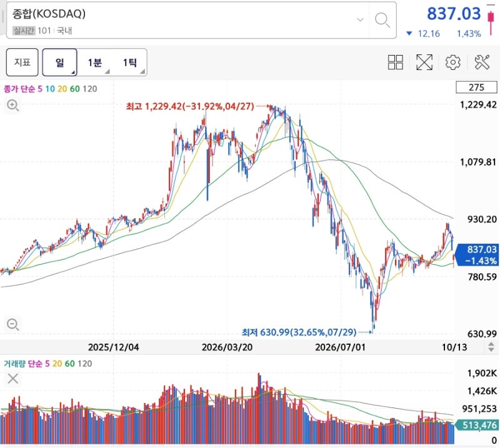Open chart settings gear
The image size is (500, 448).
[x=452, y=62]
